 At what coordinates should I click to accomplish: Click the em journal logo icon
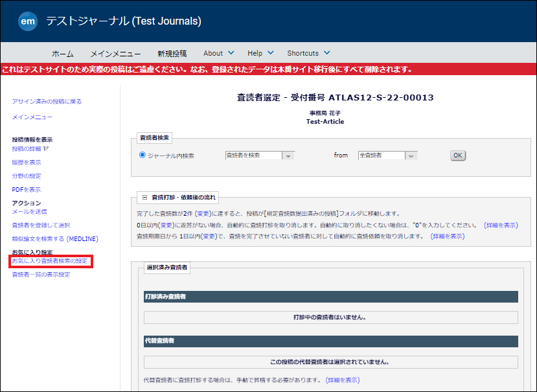pos(27,21)
